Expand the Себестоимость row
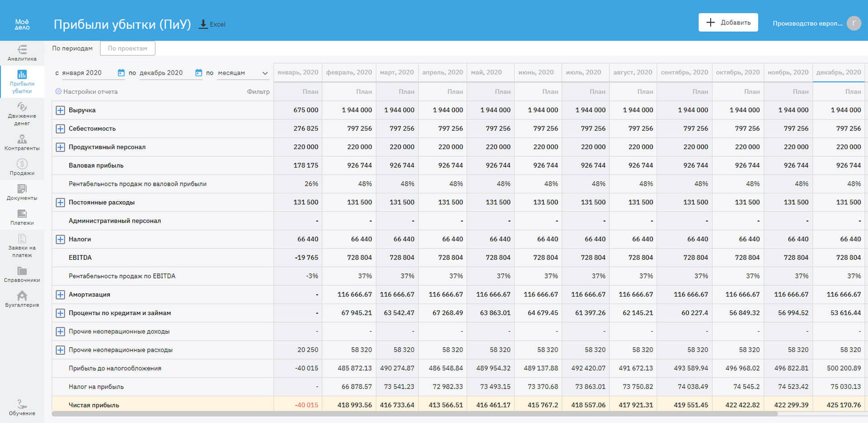The height and width of the screenshot is (423, 868). 60,129
